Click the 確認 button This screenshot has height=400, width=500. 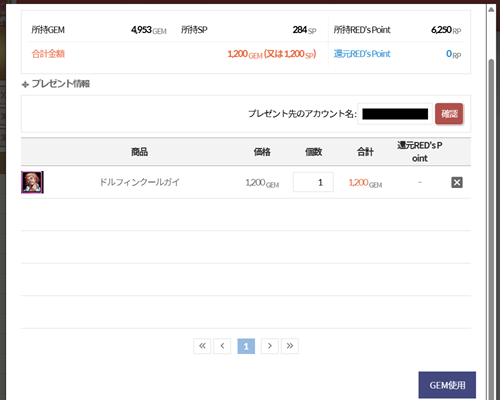point(449,114)
